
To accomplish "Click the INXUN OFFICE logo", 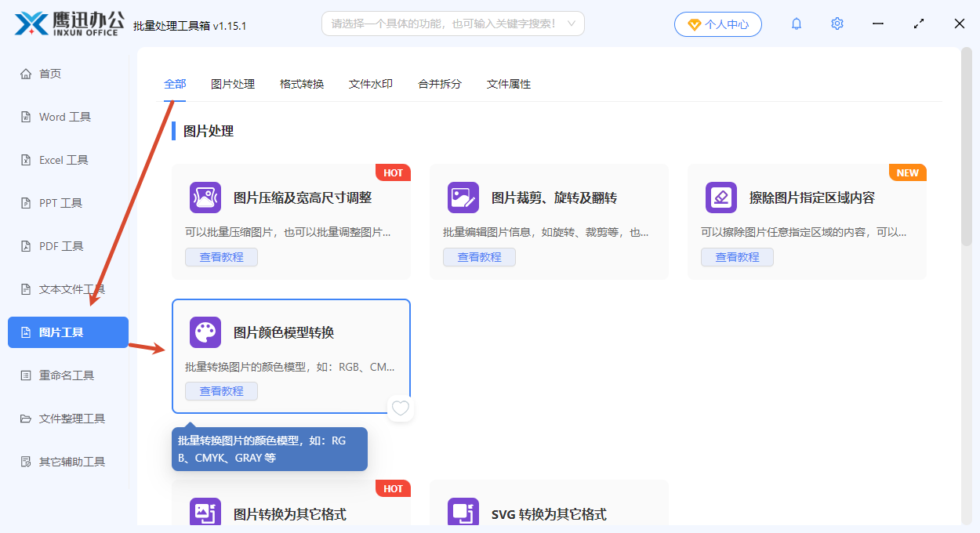I will tap(69, 24).
